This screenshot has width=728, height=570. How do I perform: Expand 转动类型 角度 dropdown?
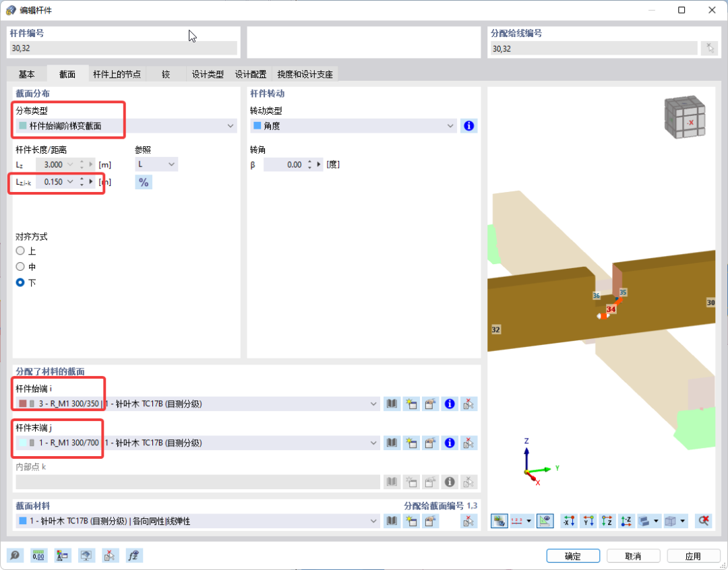tap(450, 126)
